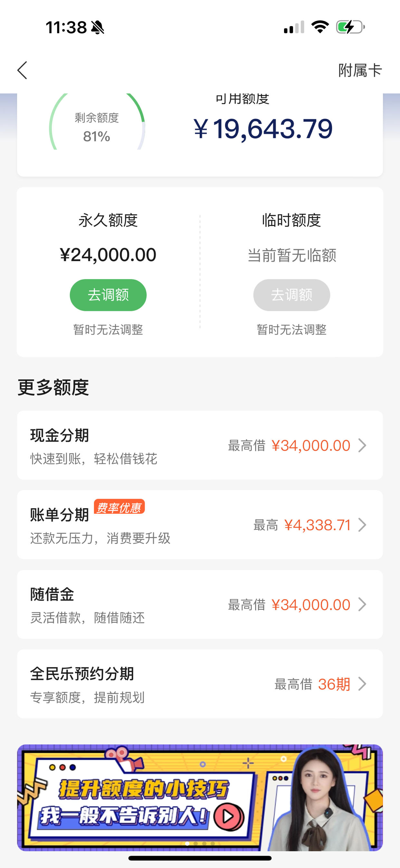The width and height of the screenshot is (400, 868).
Task: Tap the back arrow icon
Action: coord(22,70)
